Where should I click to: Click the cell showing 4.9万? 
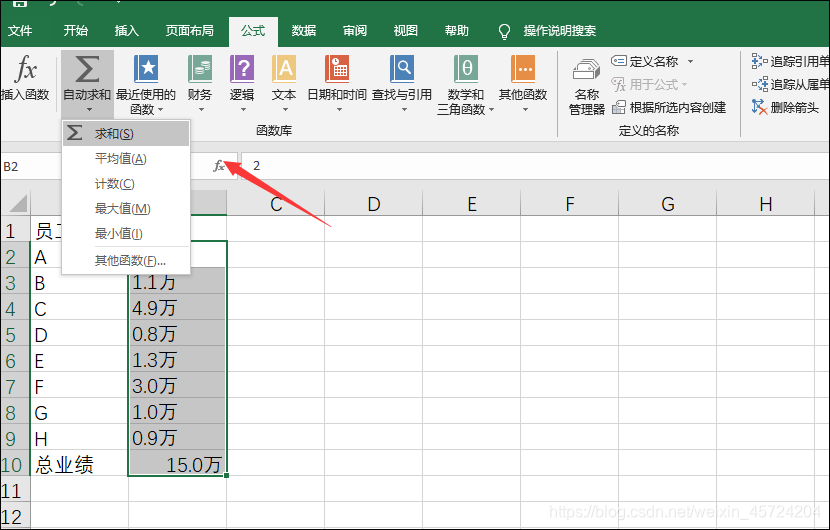pos(177,308)
